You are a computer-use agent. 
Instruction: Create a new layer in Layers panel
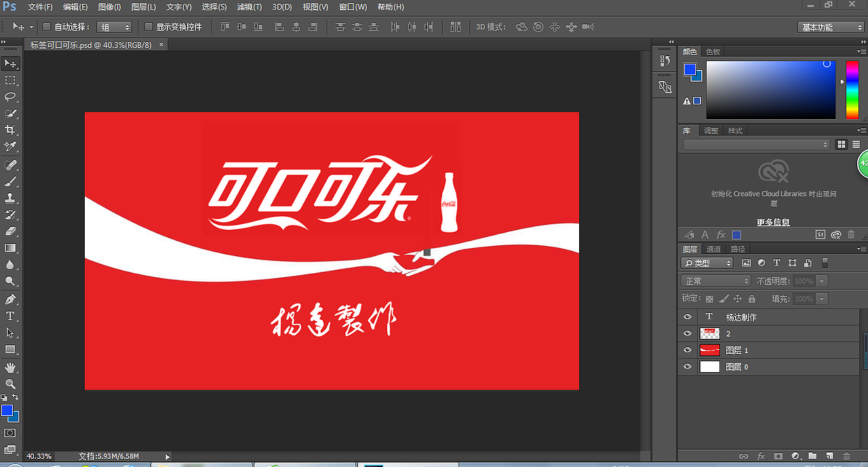point(829,457)
